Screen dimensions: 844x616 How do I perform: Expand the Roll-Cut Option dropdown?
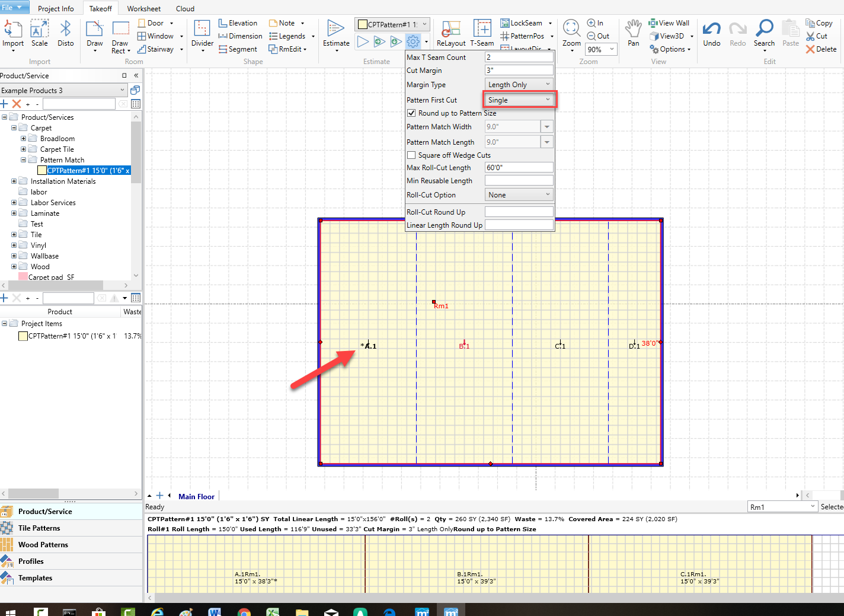519,195
